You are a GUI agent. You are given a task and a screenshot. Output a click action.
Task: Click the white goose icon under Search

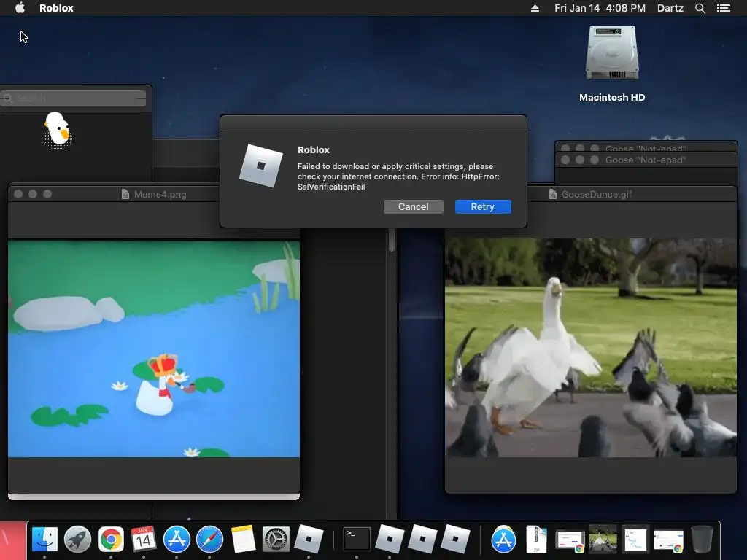point(57,130)
